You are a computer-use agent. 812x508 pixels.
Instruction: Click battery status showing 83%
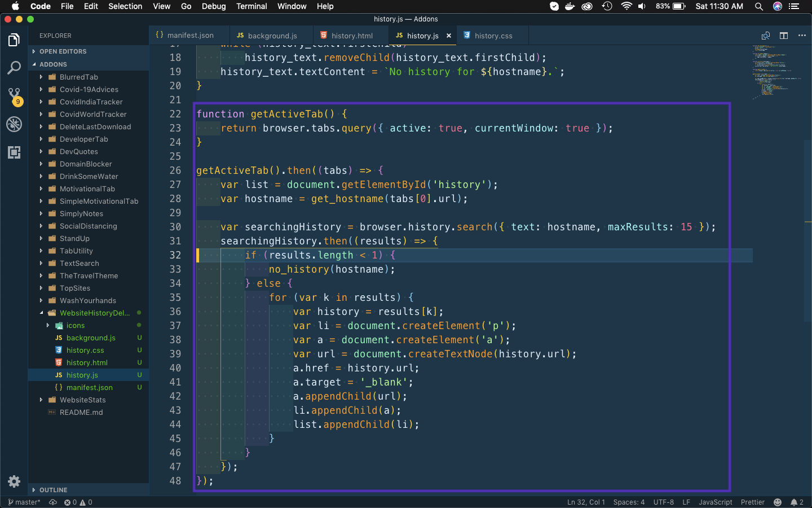(670, 6)
